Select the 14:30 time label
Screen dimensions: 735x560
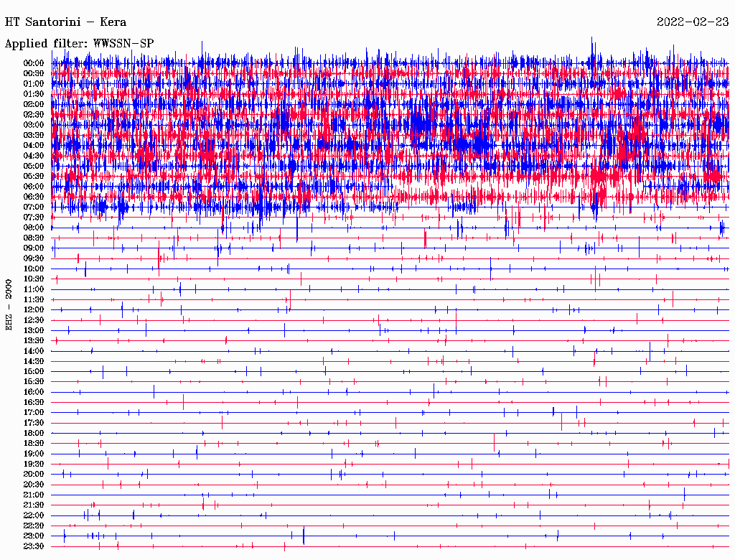coord(34,362)
